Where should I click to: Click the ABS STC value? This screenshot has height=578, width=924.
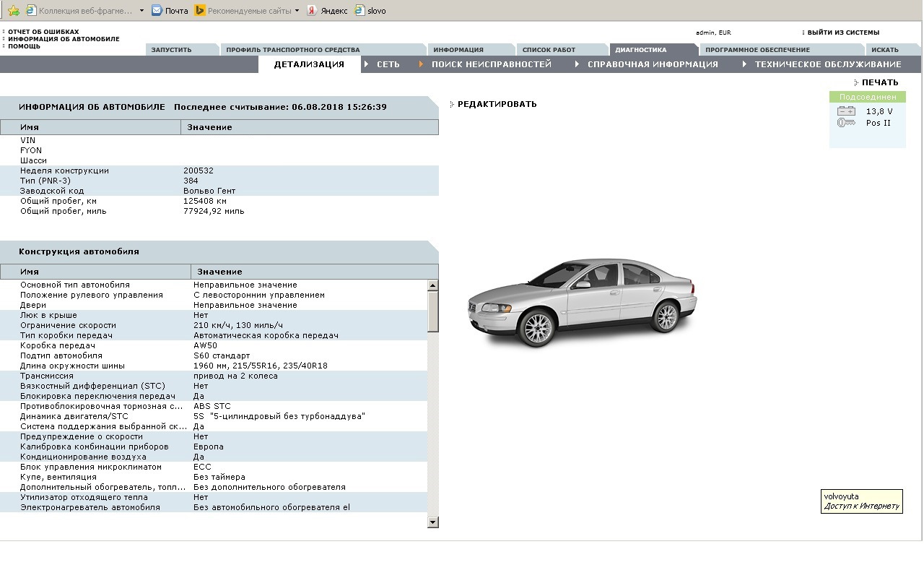point(212,406)
